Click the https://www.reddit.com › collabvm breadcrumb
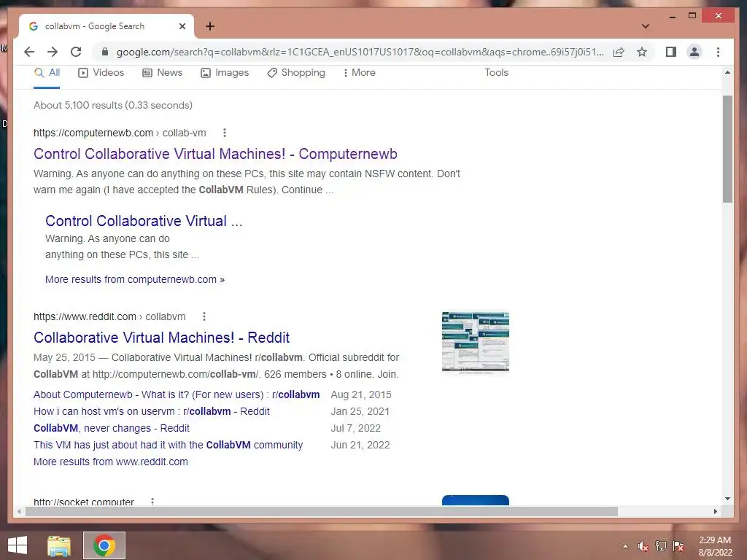The height and width of the screenshot is (560, 747). tap(109, 316)
